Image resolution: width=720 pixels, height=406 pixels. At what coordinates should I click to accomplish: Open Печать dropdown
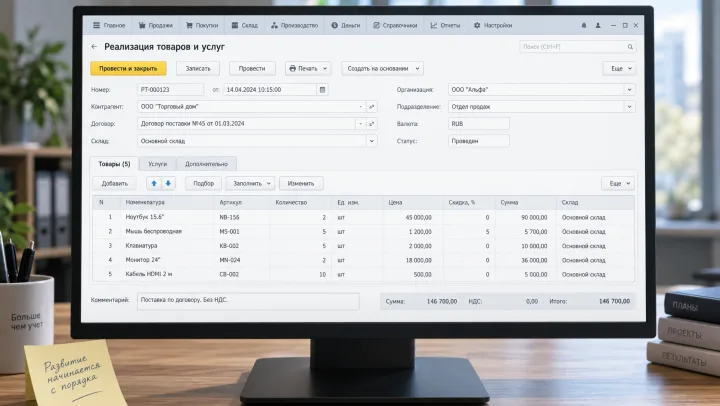[308, 68]
